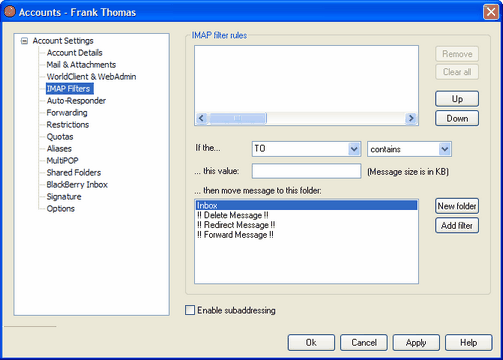503x360 pixels.
Task: Click the Clear all button
Action: [x=457, y=72]
